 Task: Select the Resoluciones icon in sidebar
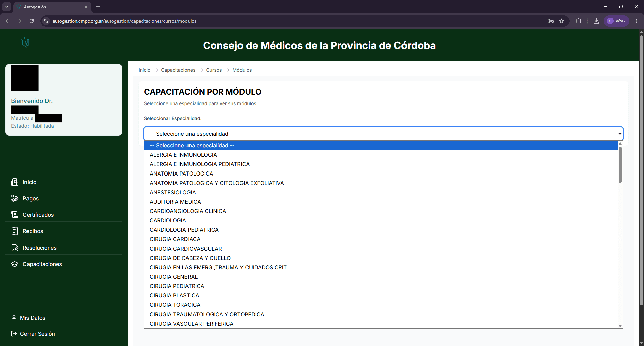pos(15,247)
